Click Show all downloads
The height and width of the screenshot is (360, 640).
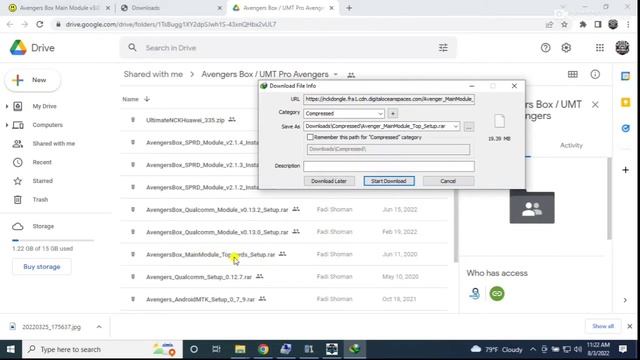603,326
